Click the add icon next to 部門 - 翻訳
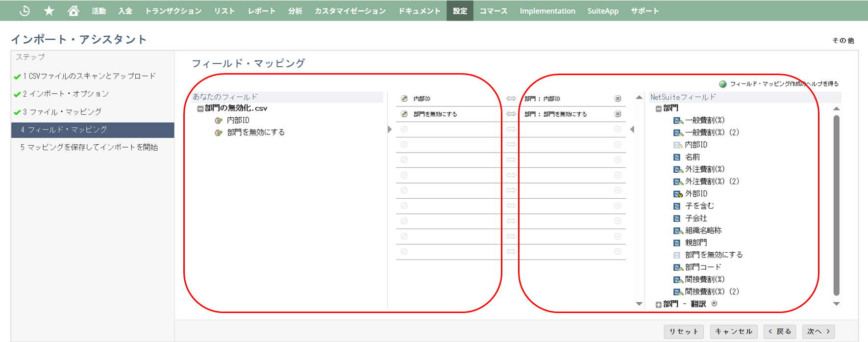The width and height of the screenshot is (868, 342). 714,304
